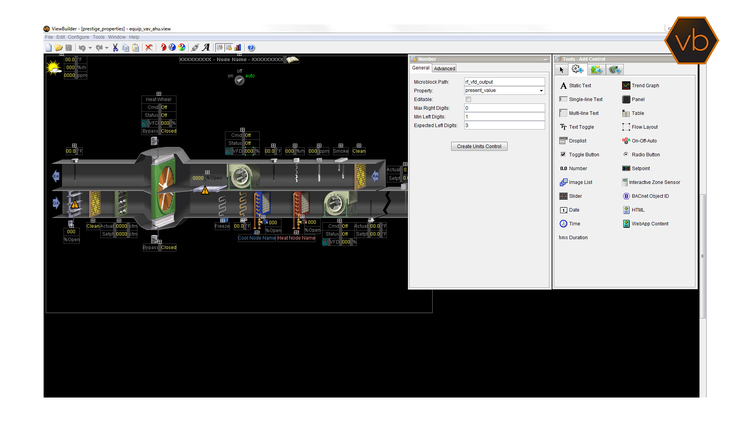
Task: Click the red X delete icon in toolbar
Action: click(149, 47)
